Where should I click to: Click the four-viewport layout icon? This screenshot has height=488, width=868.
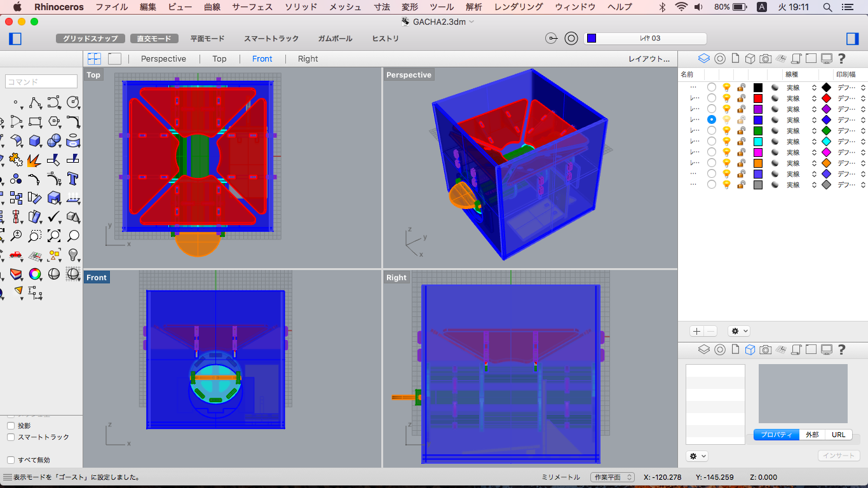(94, 58)
